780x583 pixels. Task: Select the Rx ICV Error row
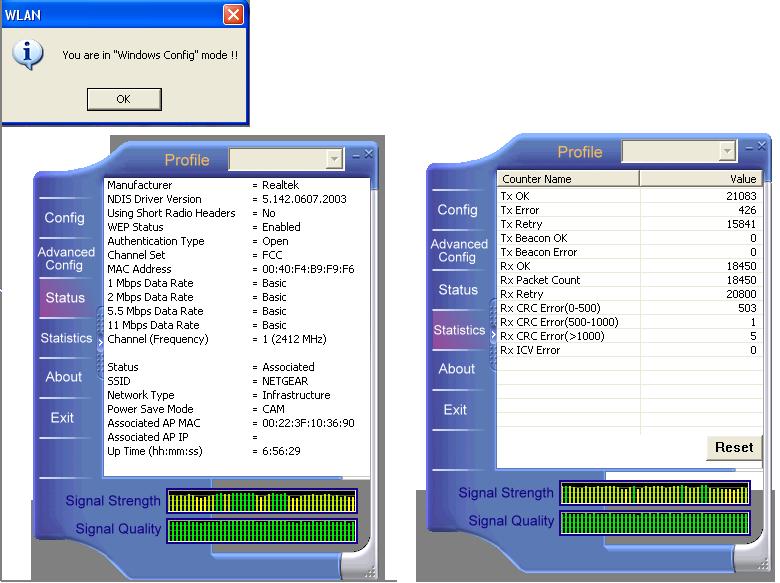point(629,350)
